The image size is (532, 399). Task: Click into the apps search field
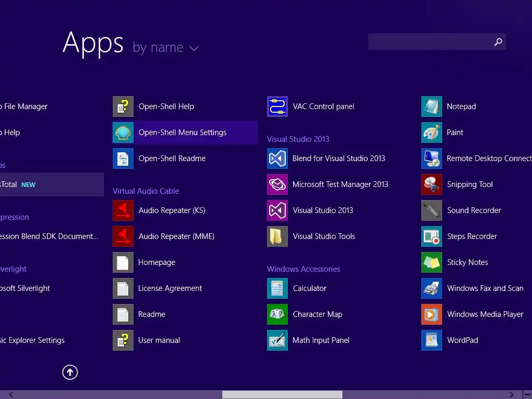click(437, 42)
